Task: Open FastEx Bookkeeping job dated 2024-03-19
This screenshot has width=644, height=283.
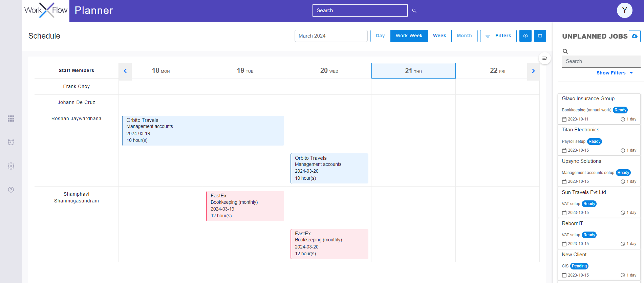Action: 245,206
